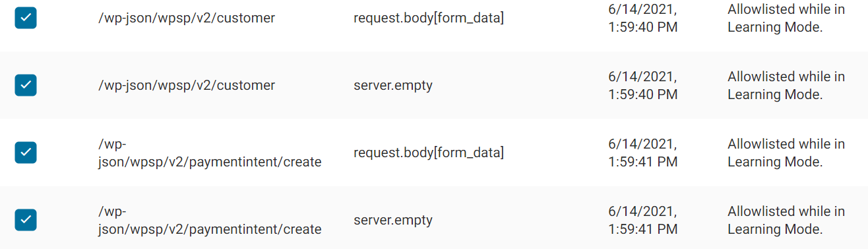Click the 1:59:41 PM timestamp in the last row

tap(643, 221)
